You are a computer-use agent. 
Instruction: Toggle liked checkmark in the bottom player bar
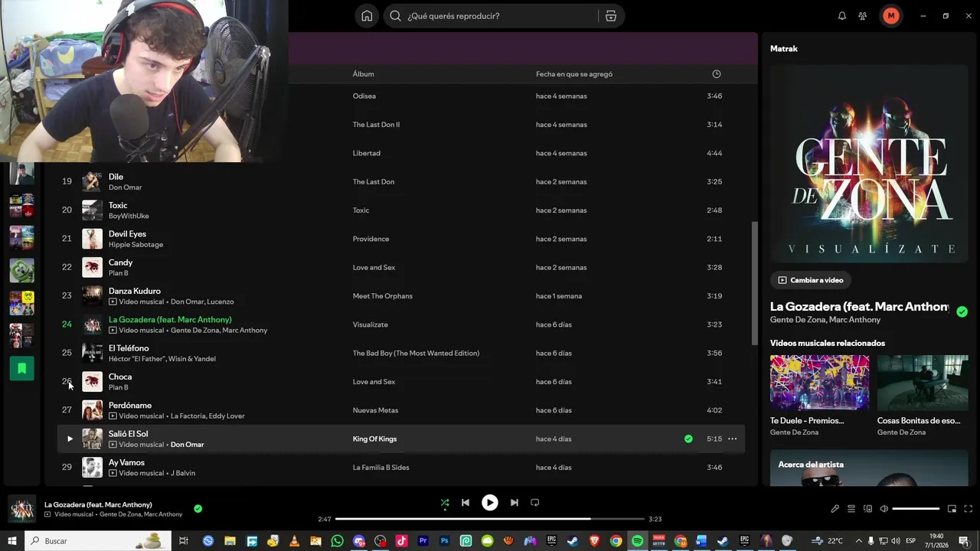(x=198, y=508)
